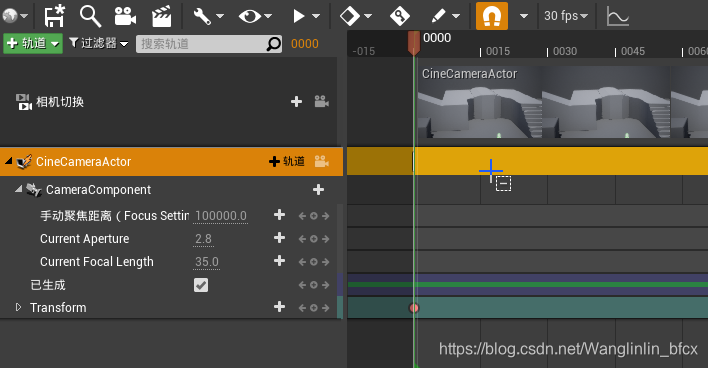The width and height of the screenshot is (708, 368).
Task: Edit the Current Aperture 2.8 value
Action: click(203, 239)
